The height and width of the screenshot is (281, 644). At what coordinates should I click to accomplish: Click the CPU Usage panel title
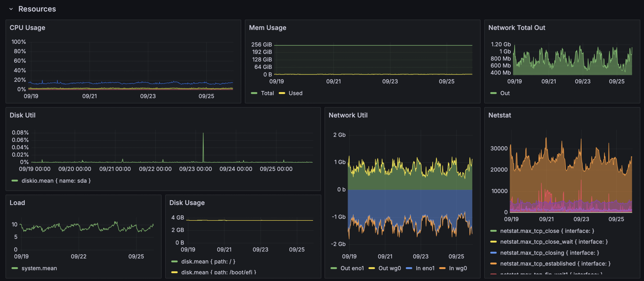(27, 28)
